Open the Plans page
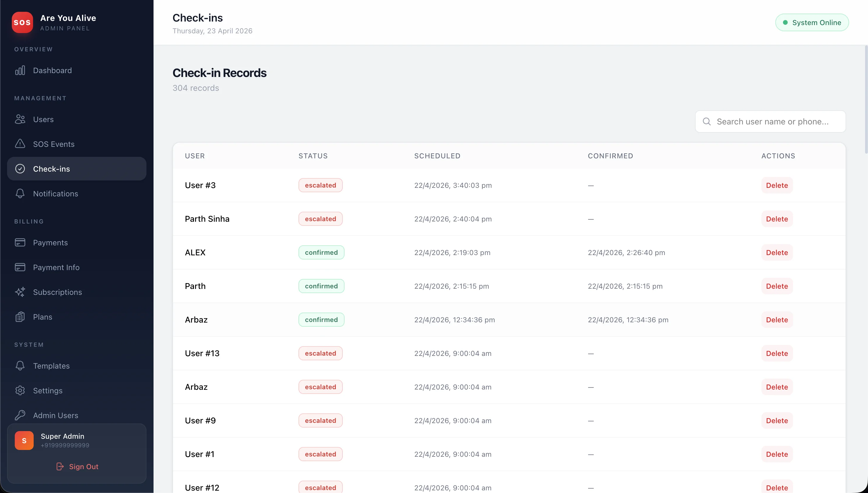The image size is (868, 493). pyautogui.click(x=42, y=317)
